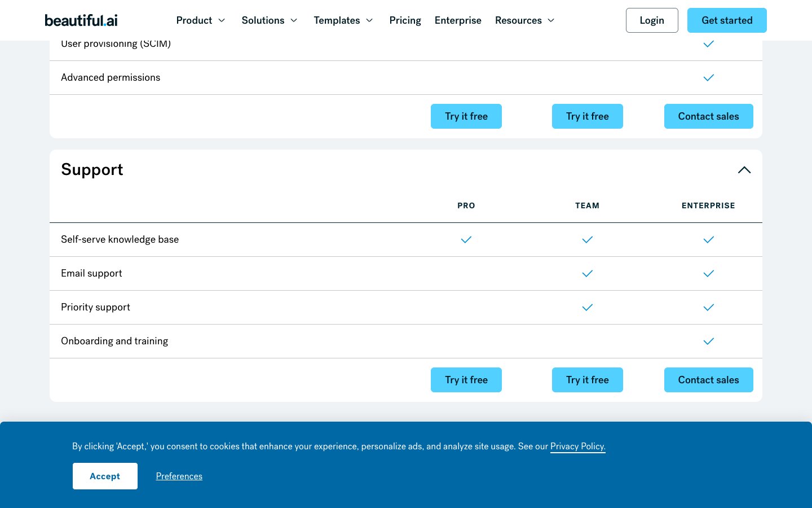The height and width of the screenshot is (508, 812).
Task: Click the Team checkmark for Priority support
Action: pos(587,307)
